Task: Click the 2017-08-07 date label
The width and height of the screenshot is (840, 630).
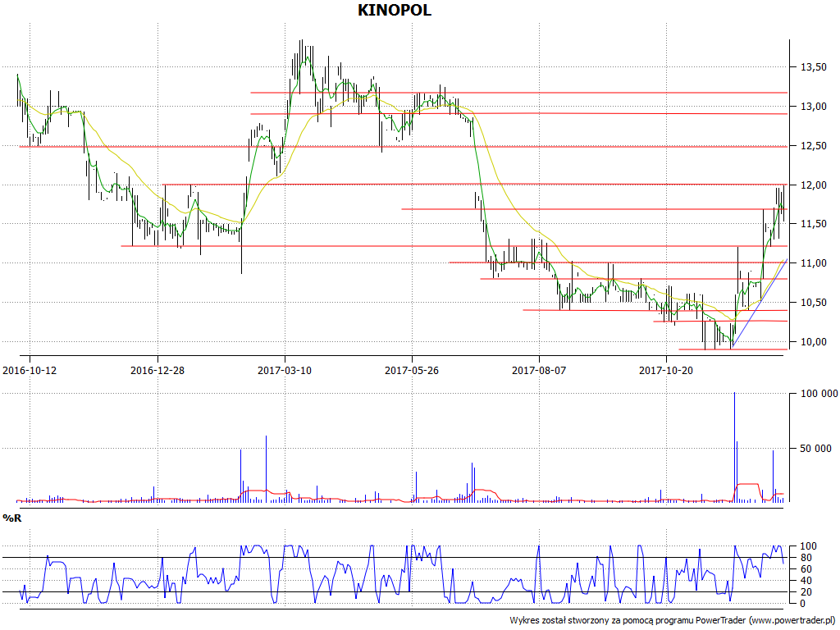Action: pos(539,370)
